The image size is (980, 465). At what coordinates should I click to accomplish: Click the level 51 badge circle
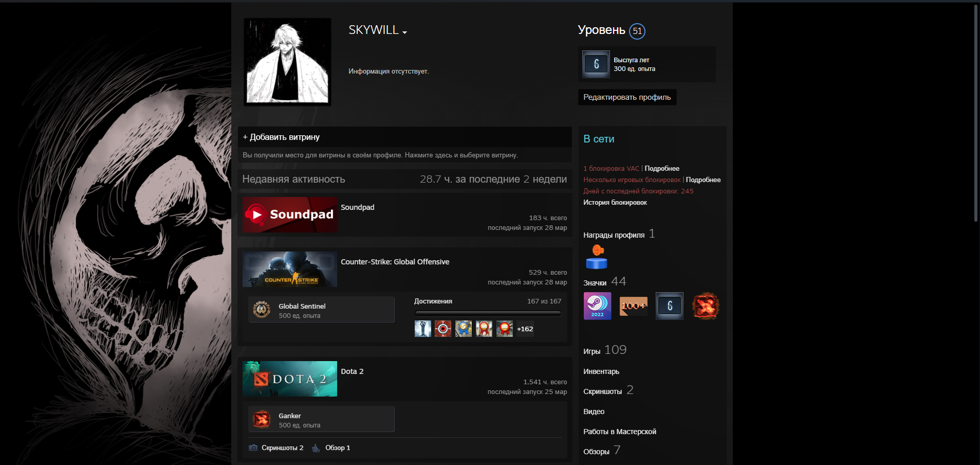coord(637,31)
